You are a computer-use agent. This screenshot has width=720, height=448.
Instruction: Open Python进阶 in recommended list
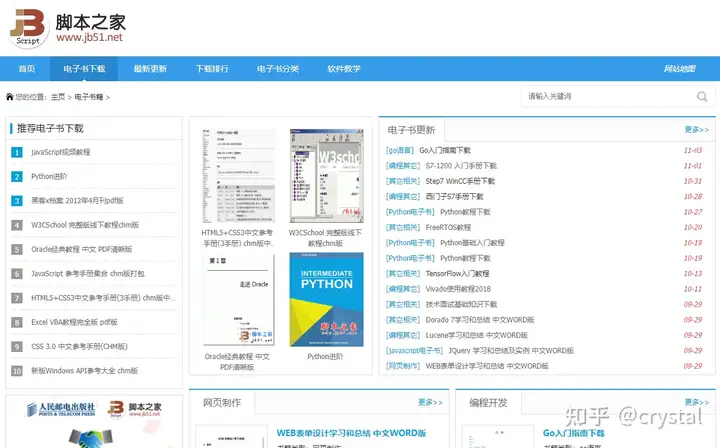click(x=49, y=176)
